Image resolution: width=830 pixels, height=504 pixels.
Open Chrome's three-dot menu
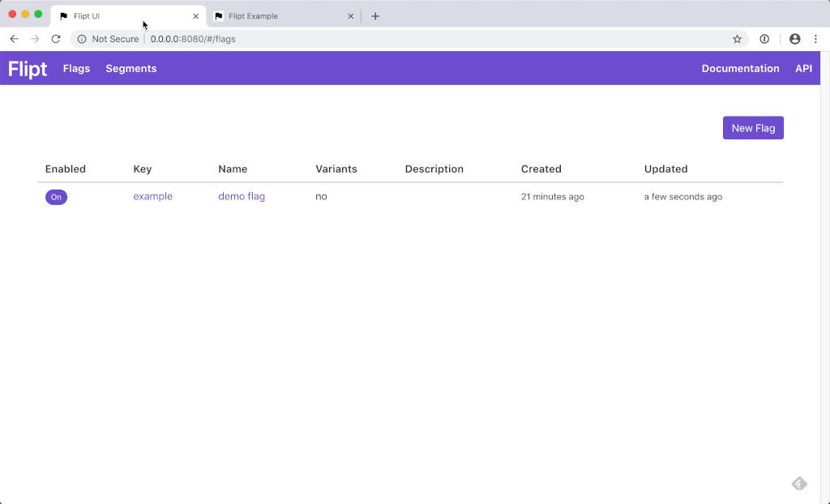815,39
